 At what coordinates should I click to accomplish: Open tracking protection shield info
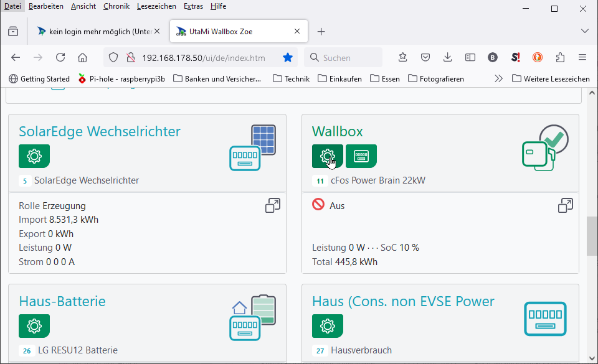click(x=113, y=57)
